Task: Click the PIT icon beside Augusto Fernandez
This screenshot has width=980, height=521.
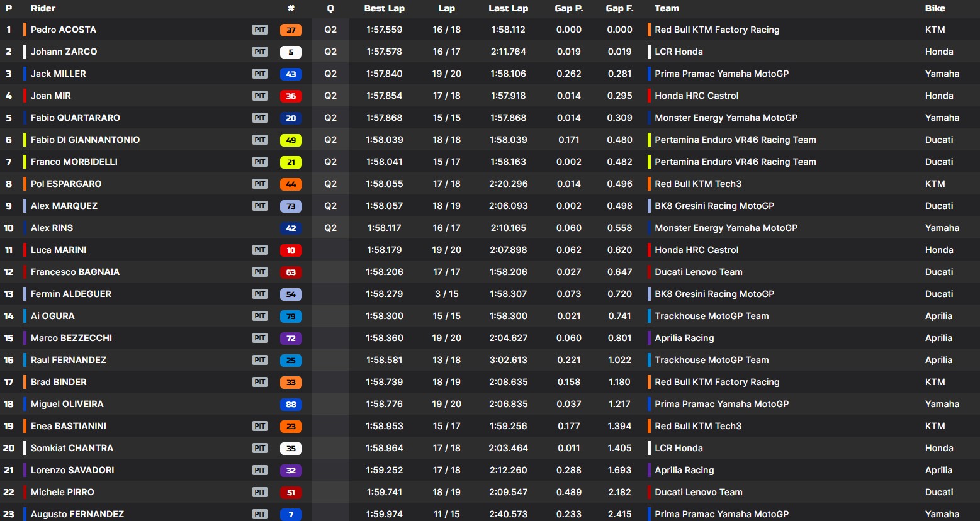Action: click(260, 514)
